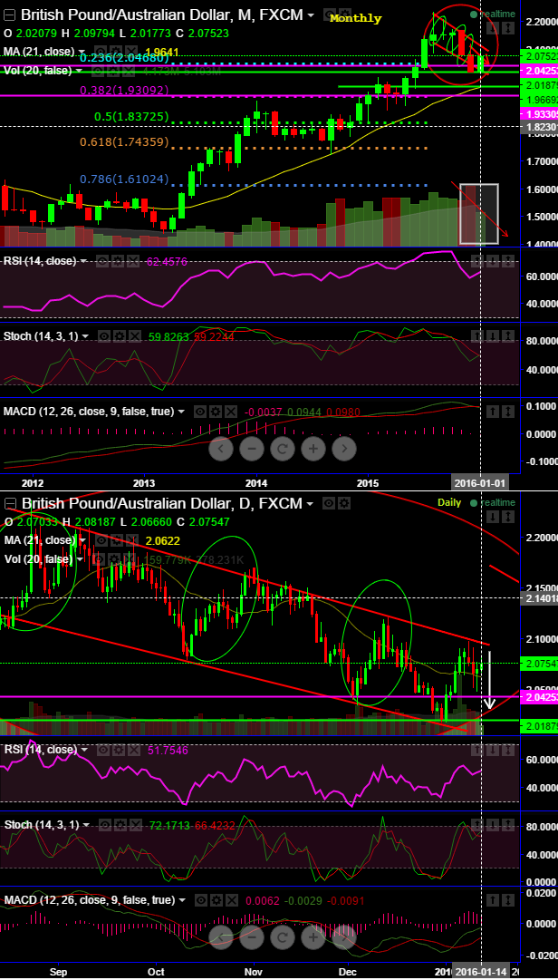Screen dimensions: 558x980
Task: Remove the Stoch indicator from monthly chart
Action: (133, 336)
